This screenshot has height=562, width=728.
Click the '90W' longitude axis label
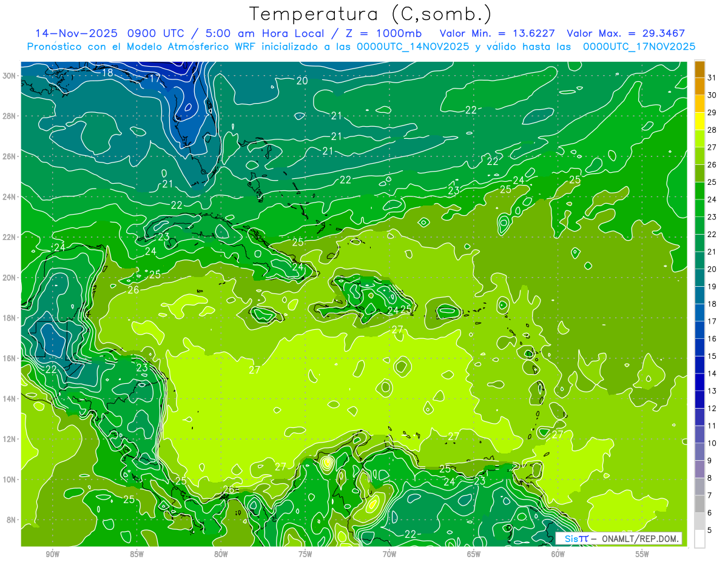(x=52, y=555)
